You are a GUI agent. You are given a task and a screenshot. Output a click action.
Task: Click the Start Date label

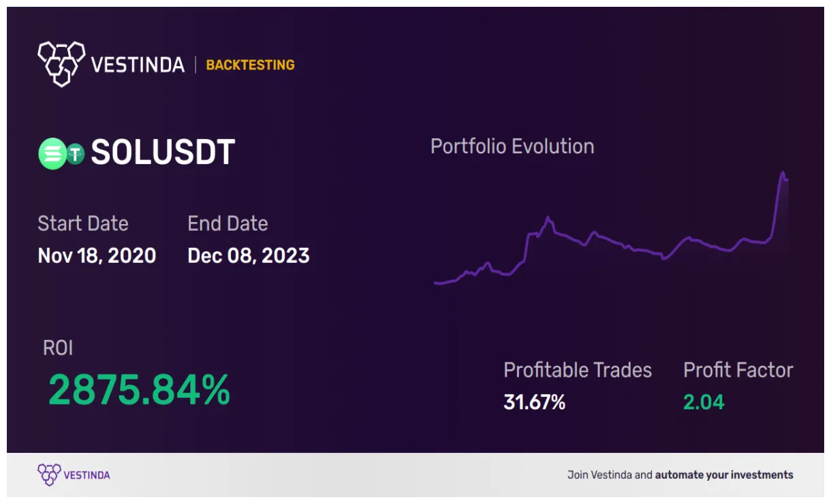83,223
